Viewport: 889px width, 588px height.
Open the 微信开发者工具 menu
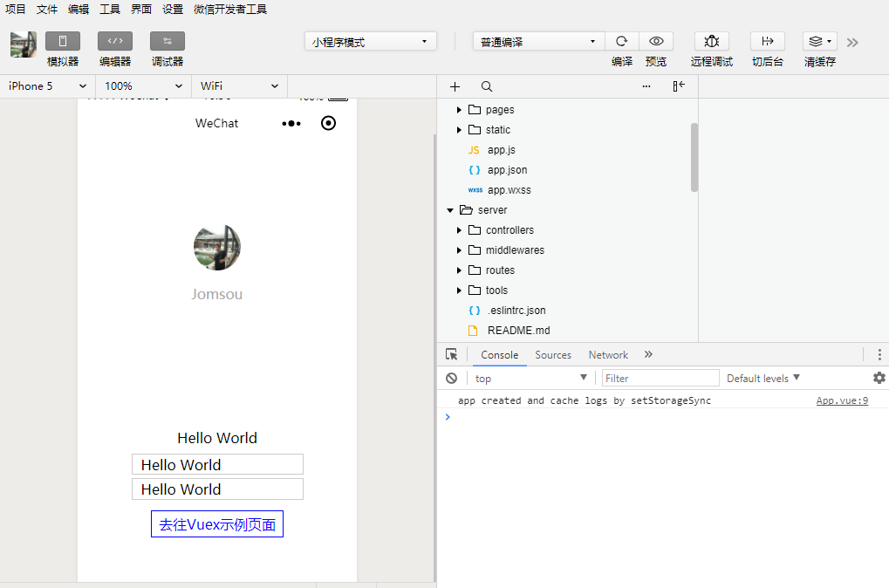coord(230,9)
